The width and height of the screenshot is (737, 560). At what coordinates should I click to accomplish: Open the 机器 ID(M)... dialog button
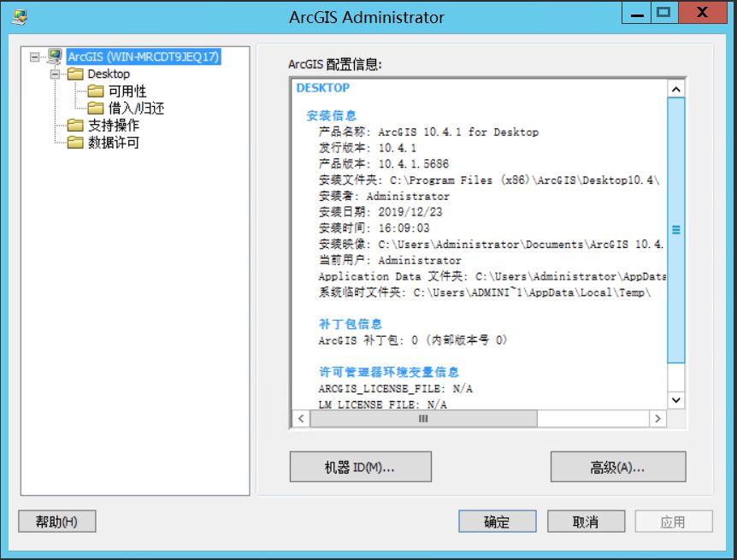point(361,467)
